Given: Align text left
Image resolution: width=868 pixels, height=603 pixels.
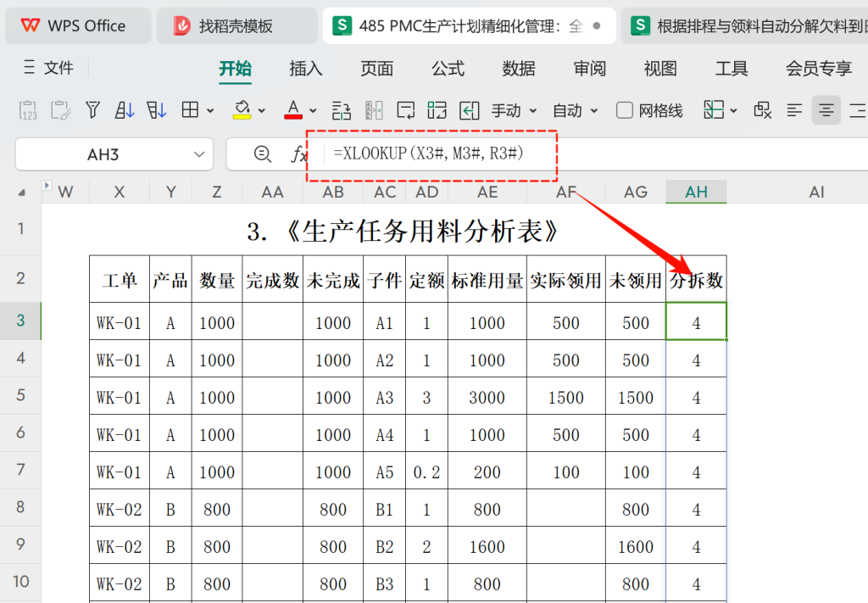Looking at the screenshot, I should tap(794, 111).
